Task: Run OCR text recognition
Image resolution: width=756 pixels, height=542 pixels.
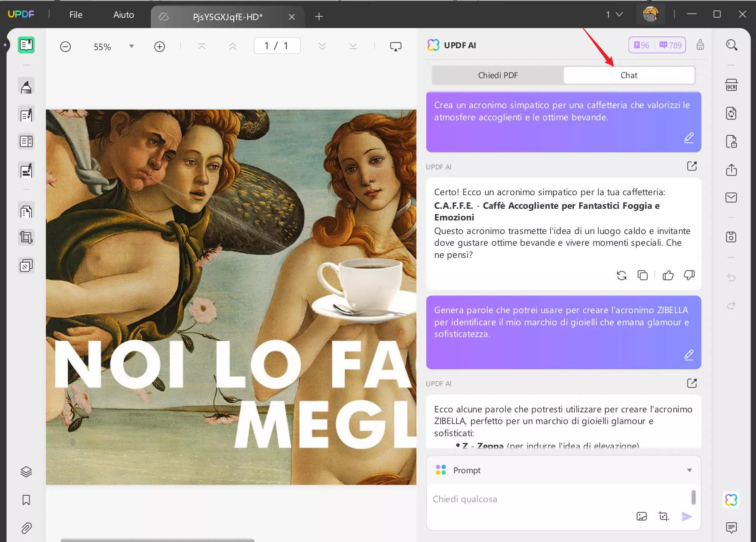Action: 732,85
